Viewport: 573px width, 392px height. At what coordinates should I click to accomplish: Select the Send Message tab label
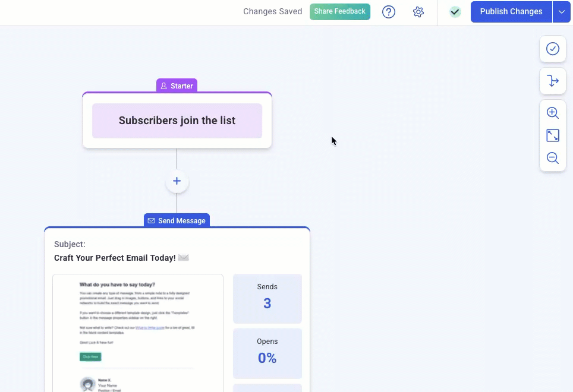pyautogui.click(x=177, y=221)
